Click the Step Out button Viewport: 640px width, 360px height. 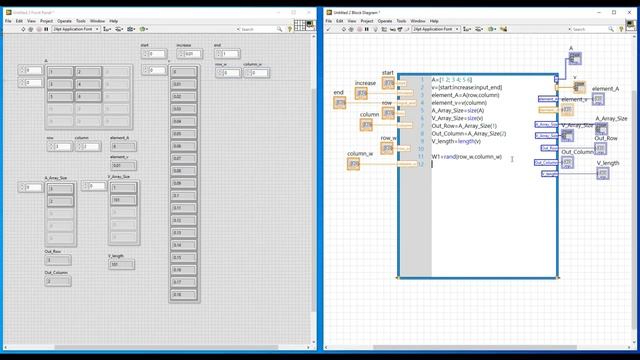pyautogui.click(x=407, y=29)
